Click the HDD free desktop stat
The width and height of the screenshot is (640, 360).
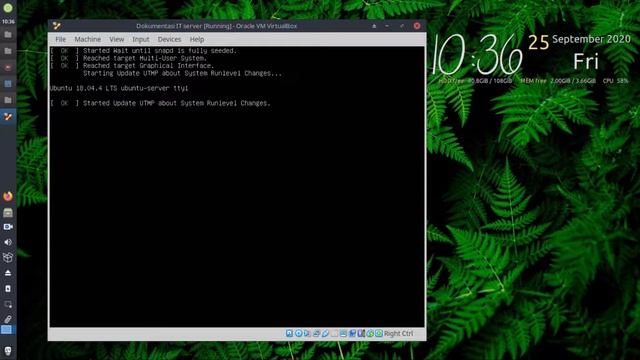coord(475,81)
